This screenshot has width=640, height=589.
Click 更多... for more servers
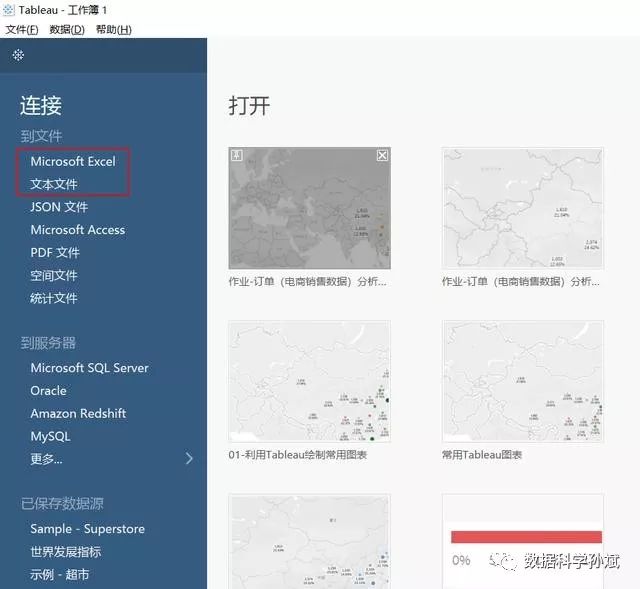[46, 459]
